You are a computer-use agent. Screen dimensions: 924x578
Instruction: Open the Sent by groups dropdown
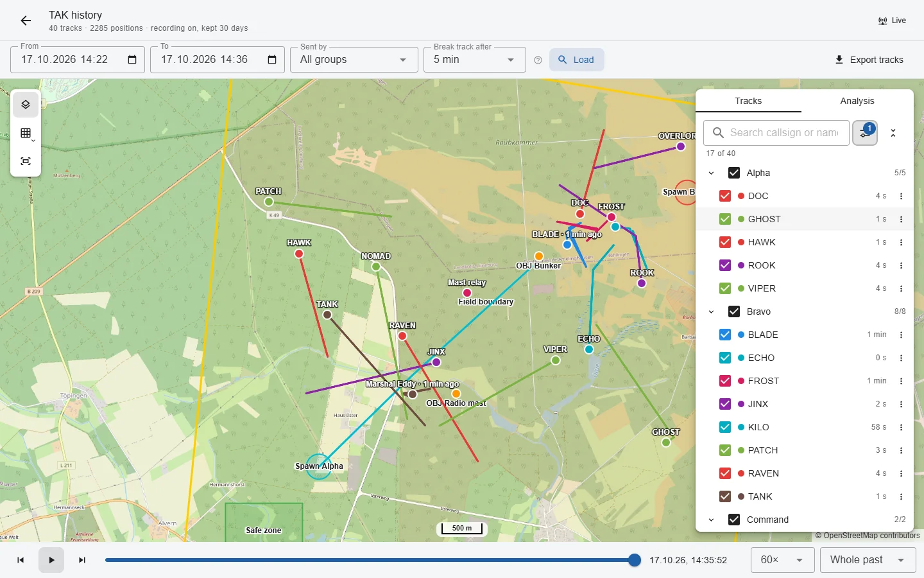pyautogui.click(x=354, y=60)
